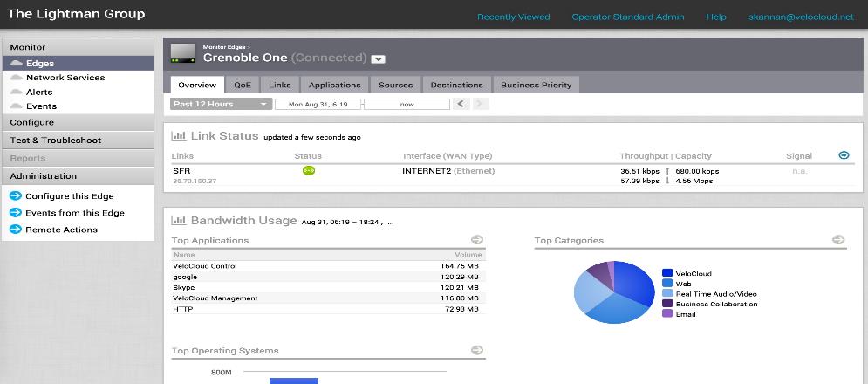This screenshot has height=384, width=868.
Task: Click the Remote Actions arrow icon
Action: click(x=16, y=230)
